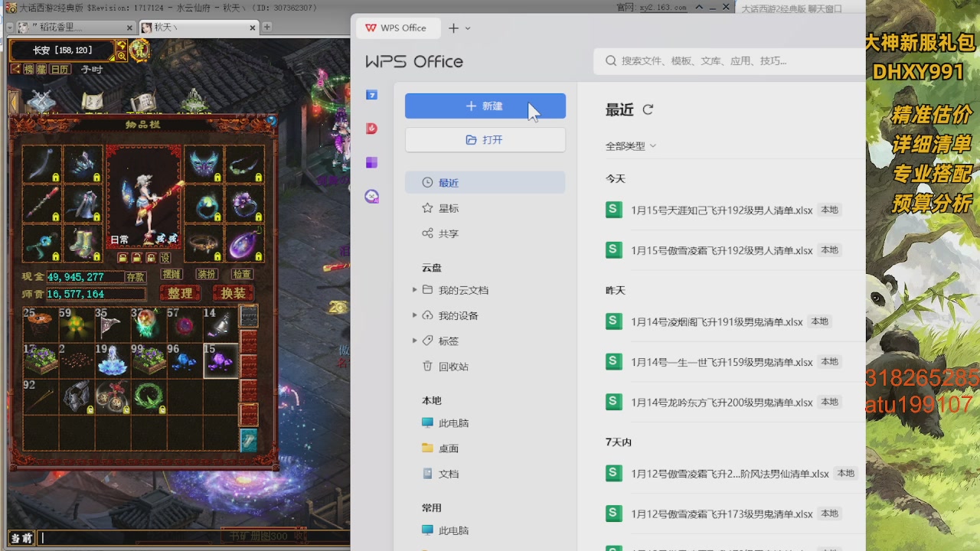Click the flag item with count 35

tap(113, 324)
